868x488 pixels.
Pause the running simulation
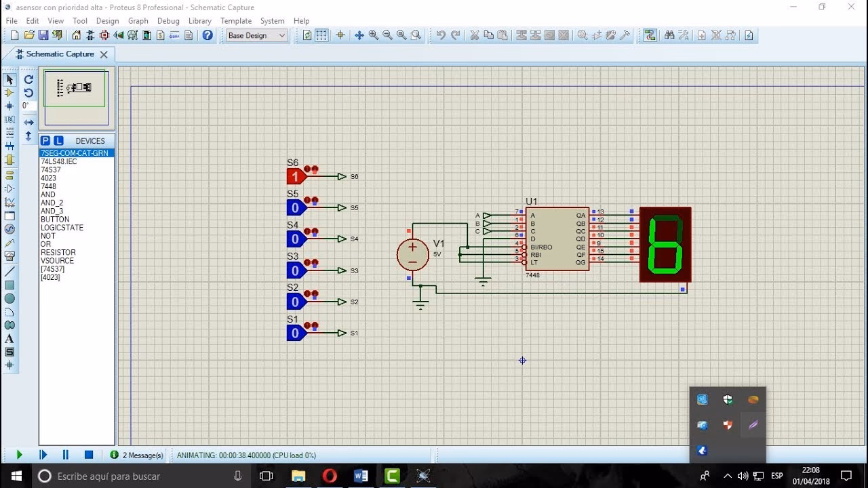tap(66, 455)
